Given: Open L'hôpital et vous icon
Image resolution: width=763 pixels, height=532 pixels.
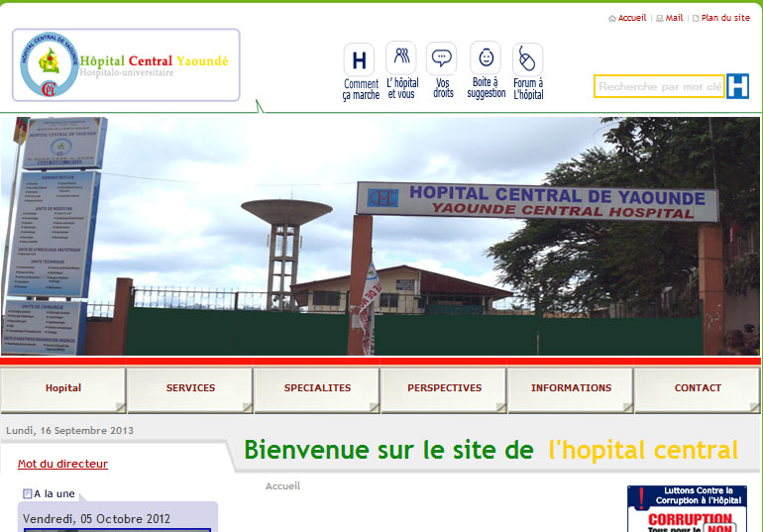Looking at the screenshot, I should click(401, 57).
